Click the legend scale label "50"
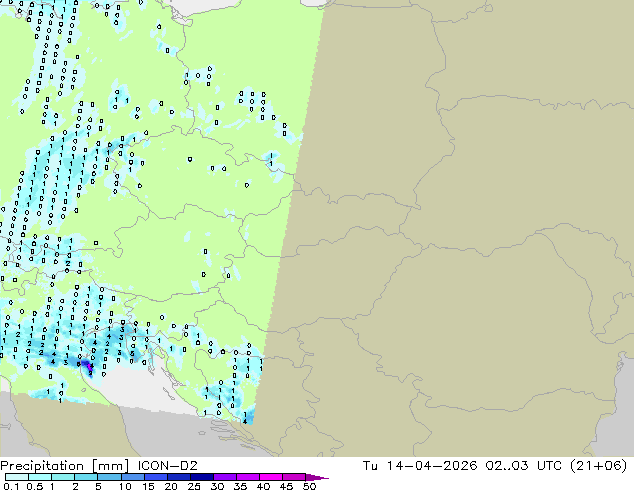634x490 pixels. tap(309, 486)
